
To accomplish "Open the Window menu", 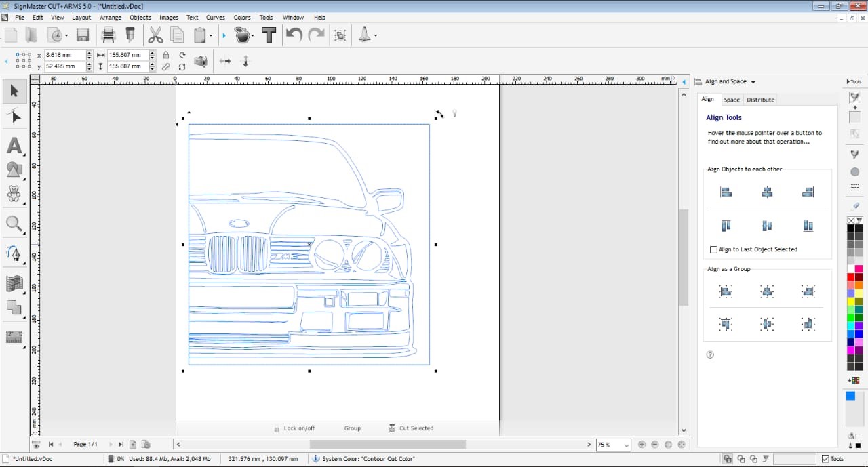I will point(293,18).
